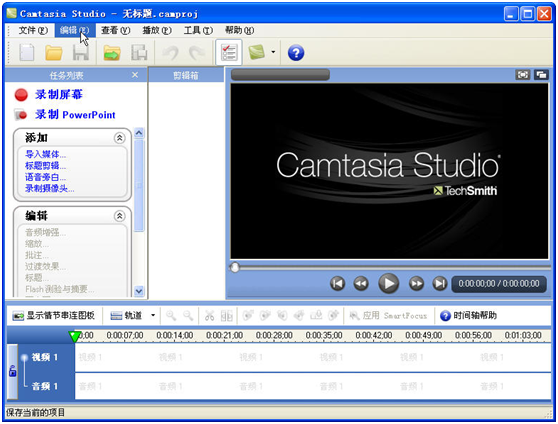The image size is (558, 424).
Task: Open the 查看 menu
Action: (x=116, y=31)
